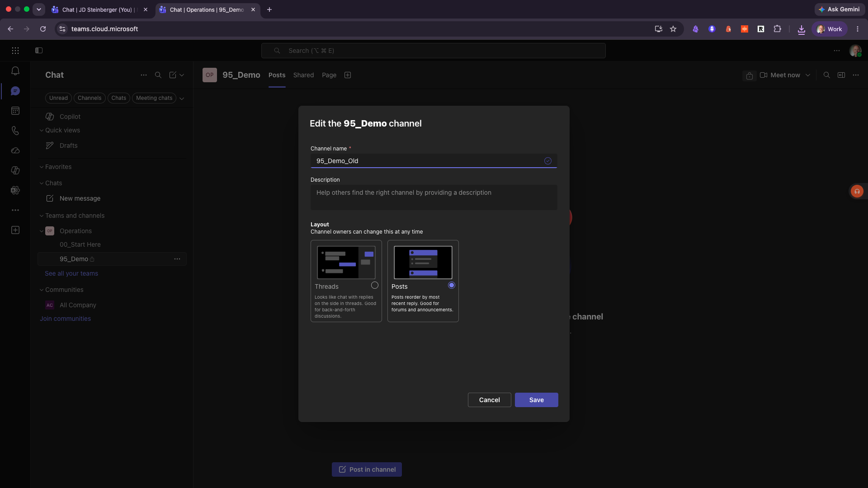Open the 00_Start Here channel
This screenshot has width=868, height=488.
[112, 244]
